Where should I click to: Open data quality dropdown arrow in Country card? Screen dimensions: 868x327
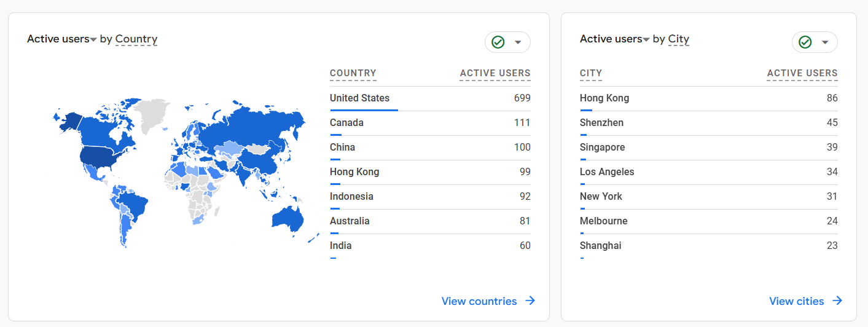point(518,42)
